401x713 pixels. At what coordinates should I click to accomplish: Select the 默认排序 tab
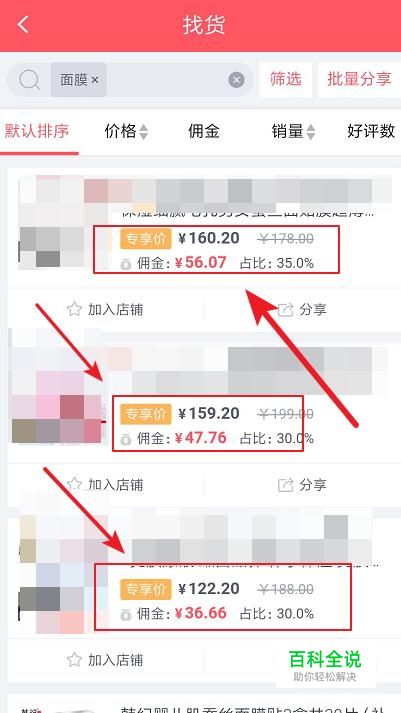pos(37,131)
